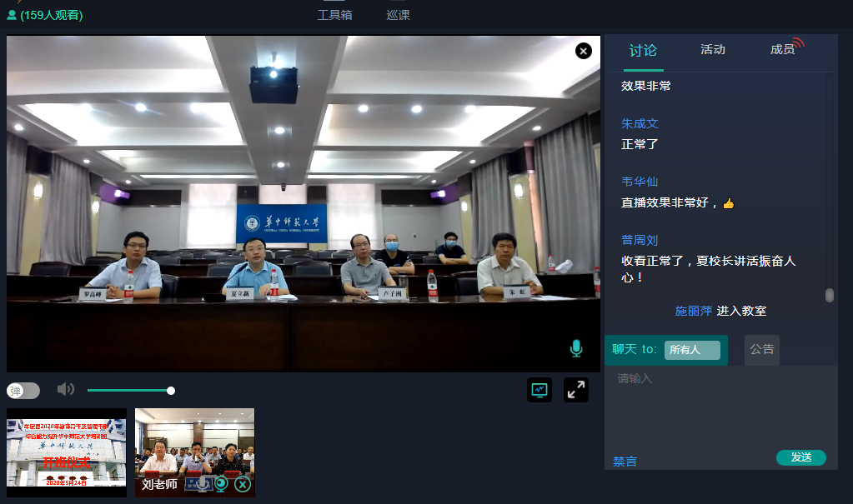Open the 巡课 menu

pos(398,15)
